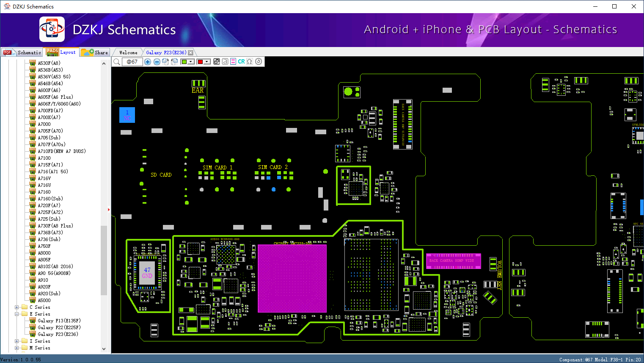Open the A606F/Y/6060(A60) layout
The height and width of the screenshot is (363, 644).
[x=59, y=104]
